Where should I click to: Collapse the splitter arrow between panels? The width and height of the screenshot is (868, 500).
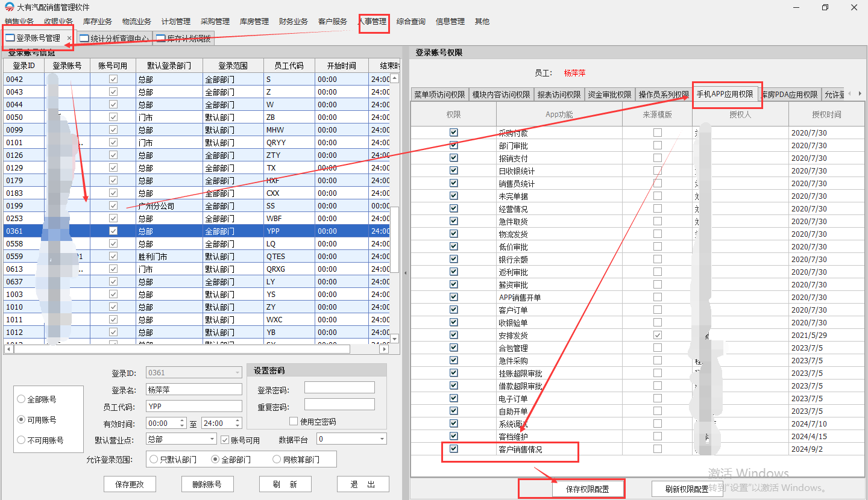coord(406,273)
